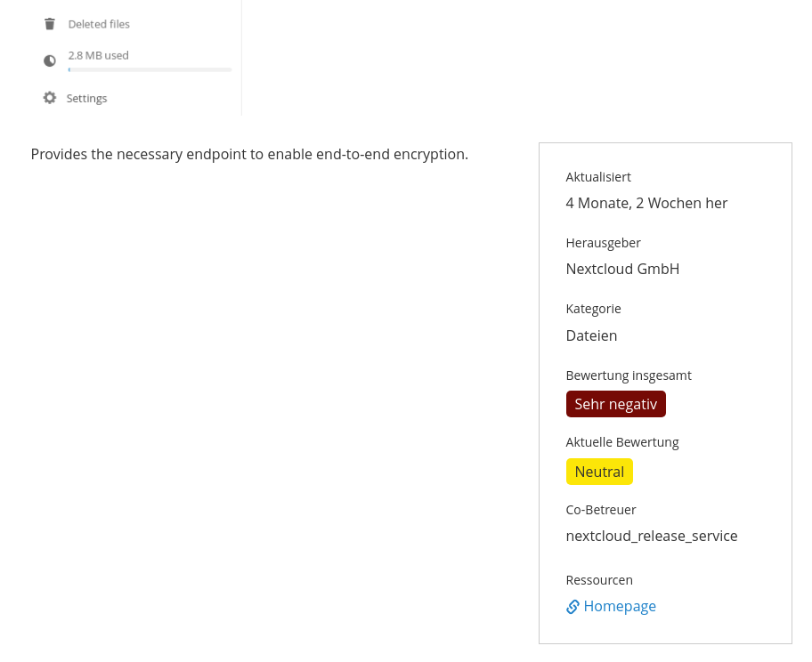The height and width of the screenshot is (662, 812).
Task: Click the yellow Neutral rating badge
Action: [x=599, y=472]
